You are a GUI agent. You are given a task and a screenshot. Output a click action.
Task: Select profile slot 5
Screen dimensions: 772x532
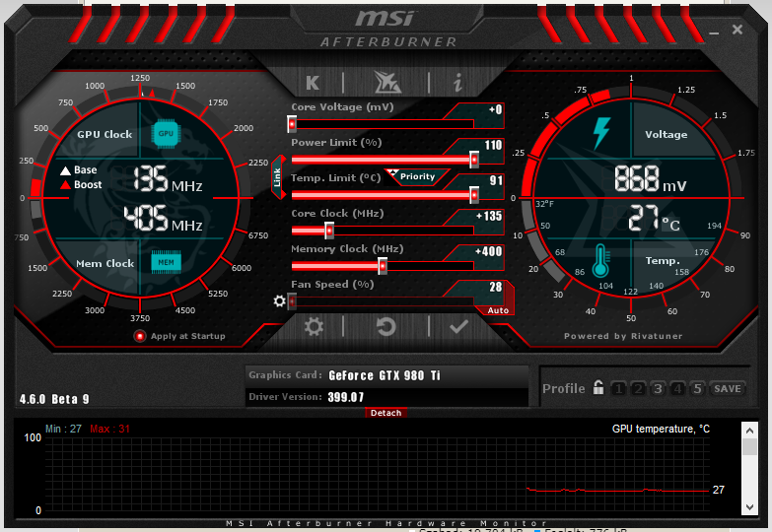point(697,389)
